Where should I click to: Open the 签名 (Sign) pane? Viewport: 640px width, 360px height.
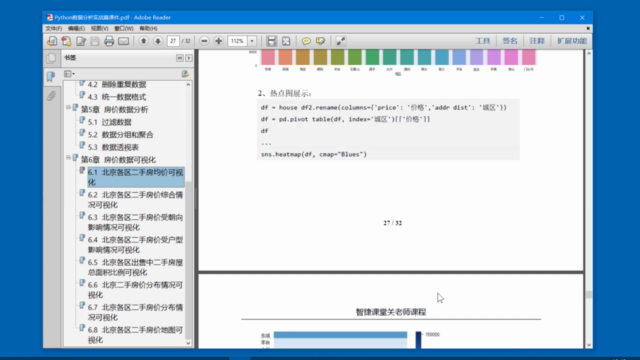click(510, 41)
